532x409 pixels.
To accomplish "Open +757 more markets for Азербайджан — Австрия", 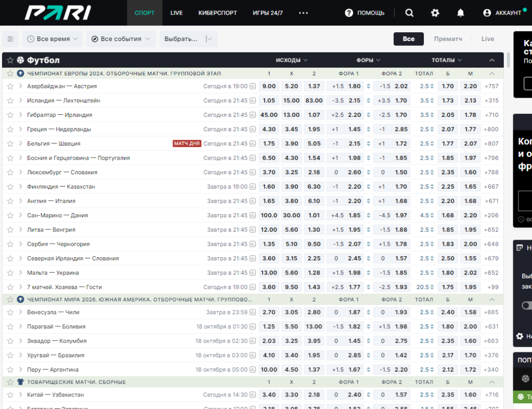I will (491, 86).
